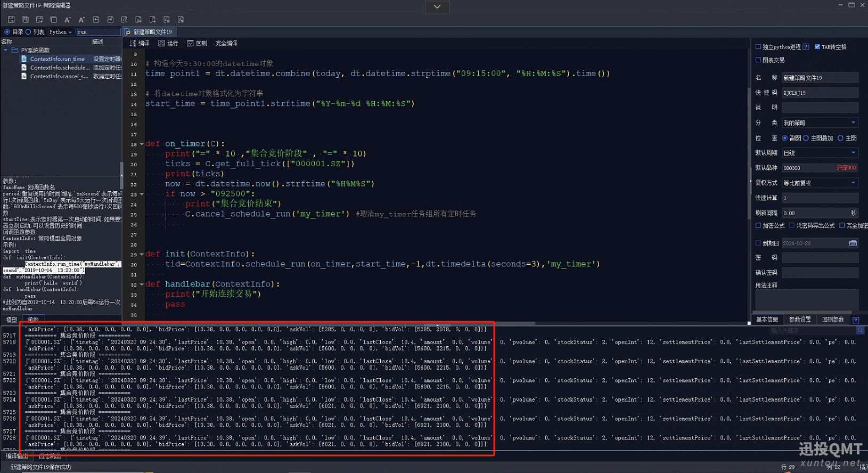The width and height of the screenshot is (868, 473).
Task: Toggle the 凭密码导出公式 checkbox
Action: [792, 226]
